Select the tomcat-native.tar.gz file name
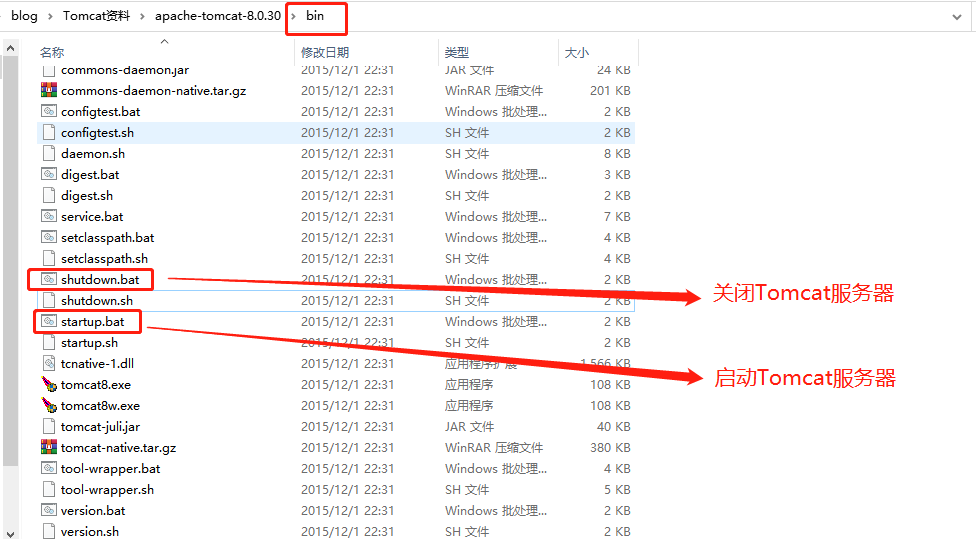The image size is (976, 539). pyautogui.click(x=119, y=448)
